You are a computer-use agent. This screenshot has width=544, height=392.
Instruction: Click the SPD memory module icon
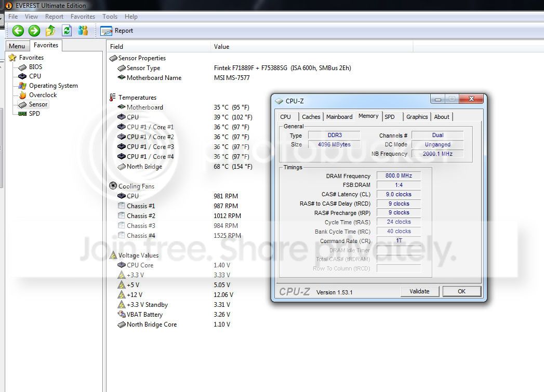click(x=22, y=114)
